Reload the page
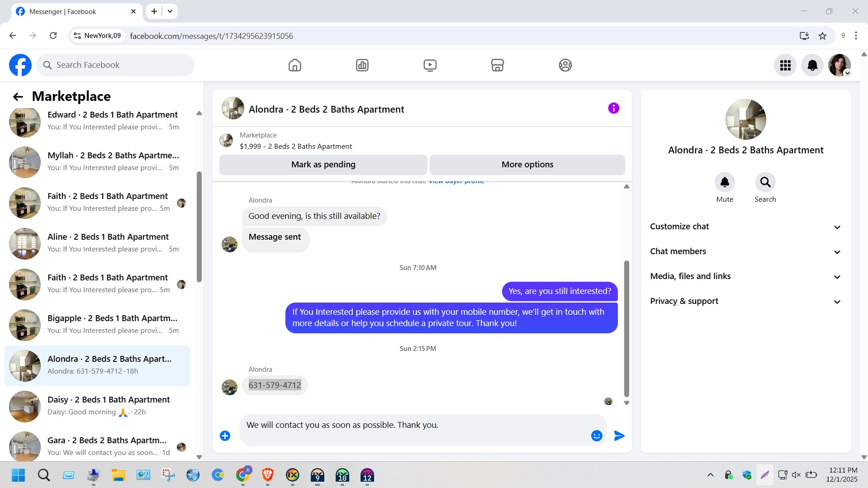 pyautogui.click(x=53, y=36)
